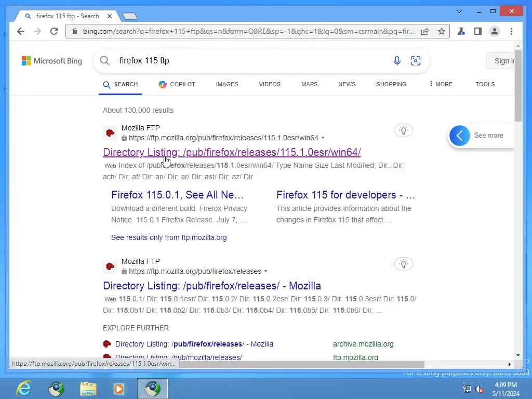This screenshot has width=532, height=399.
Task: Open the media player from the taskbar
Action: pos(119,389)
